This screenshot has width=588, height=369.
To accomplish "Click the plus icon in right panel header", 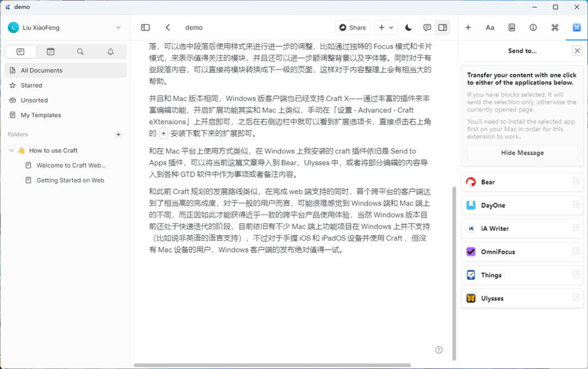I will [x=468, y=27].
